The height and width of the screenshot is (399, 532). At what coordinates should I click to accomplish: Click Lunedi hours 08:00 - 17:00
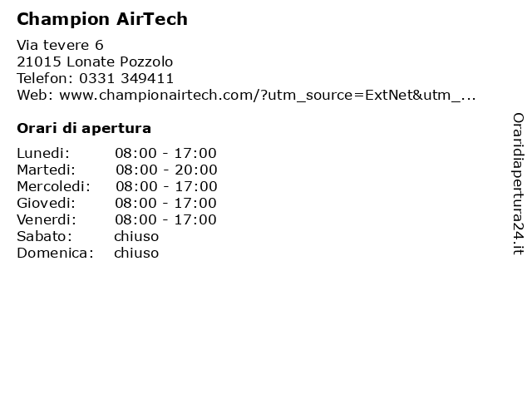(165, 153)
